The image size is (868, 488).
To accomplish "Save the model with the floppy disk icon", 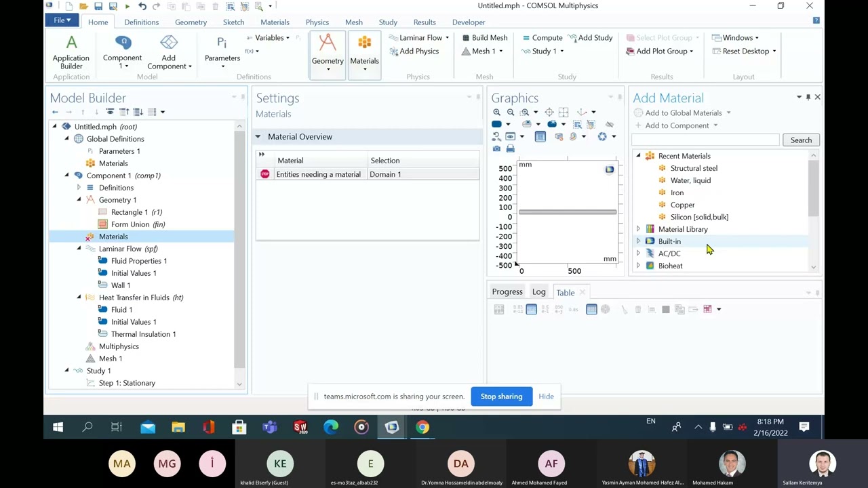I will (x=98, y=6).
